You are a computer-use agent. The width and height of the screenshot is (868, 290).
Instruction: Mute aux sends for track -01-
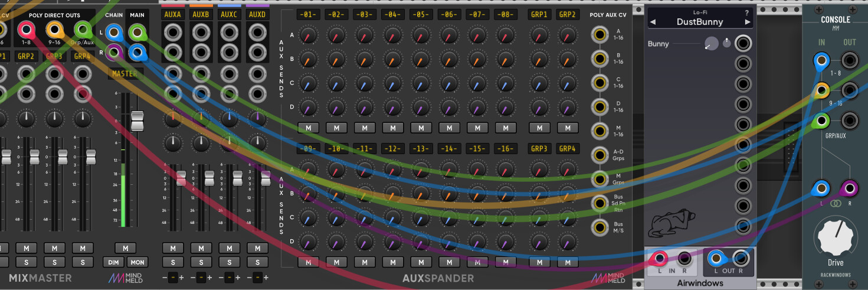[308, 128]
